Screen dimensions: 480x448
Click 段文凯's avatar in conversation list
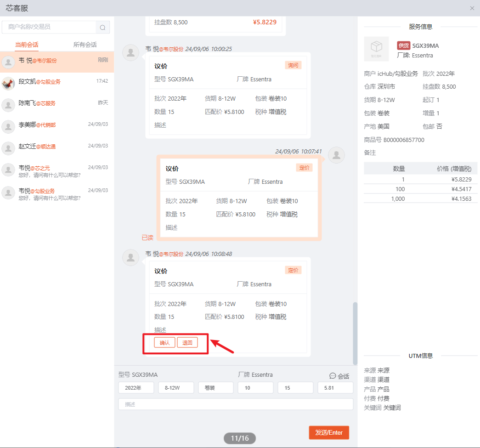point(8,83)
